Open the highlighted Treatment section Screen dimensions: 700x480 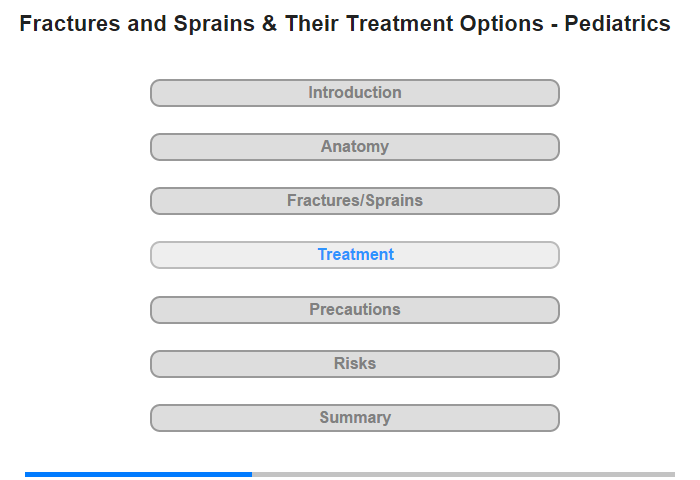354,255
